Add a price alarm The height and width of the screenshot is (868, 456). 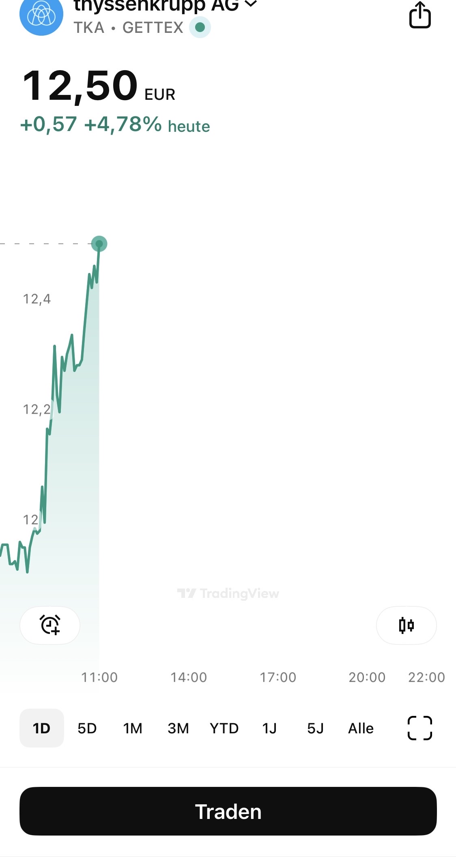click(50, 625)
